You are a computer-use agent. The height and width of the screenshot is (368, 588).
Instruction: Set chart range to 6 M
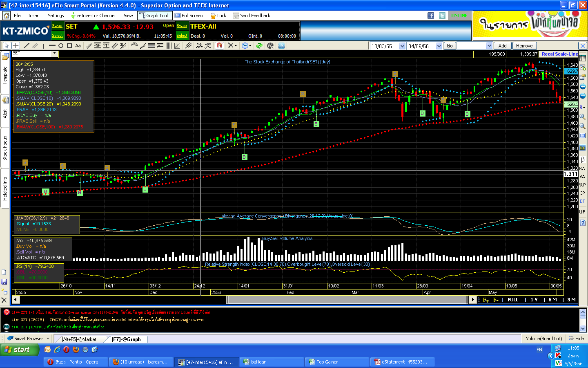[552, 300]
